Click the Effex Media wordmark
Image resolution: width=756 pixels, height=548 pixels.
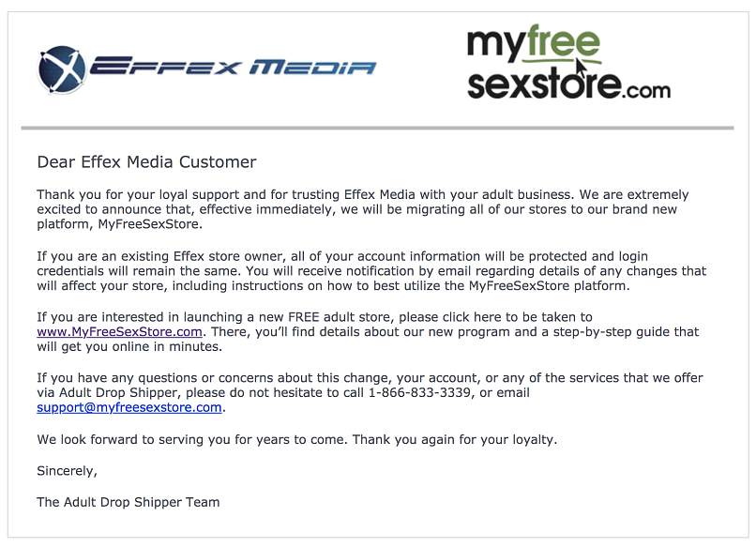233,66
